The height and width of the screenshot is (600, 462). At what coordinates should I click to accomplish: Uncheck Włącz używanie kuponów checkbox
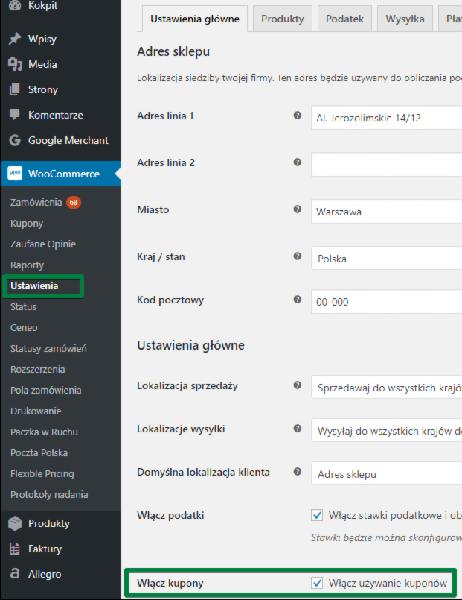pyautogui.click(x=317, y=583)
